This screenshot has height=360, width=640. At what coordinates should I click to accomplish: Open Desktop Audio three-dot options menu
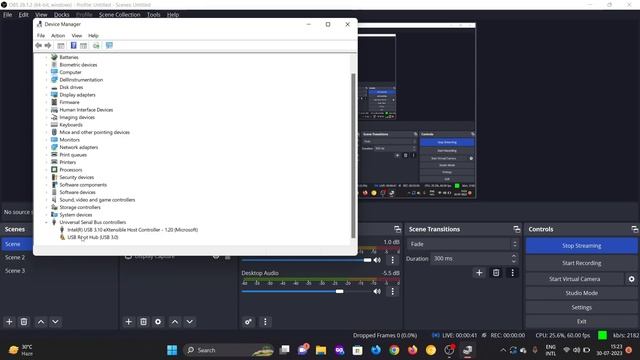[x=393, y=291]
